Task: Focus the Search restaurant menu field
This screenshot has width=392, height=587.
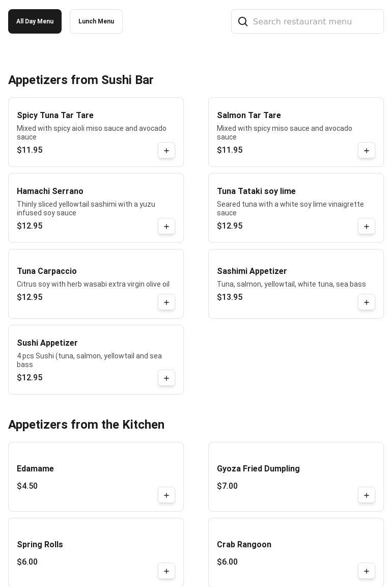Action: [x=316, y=21]
